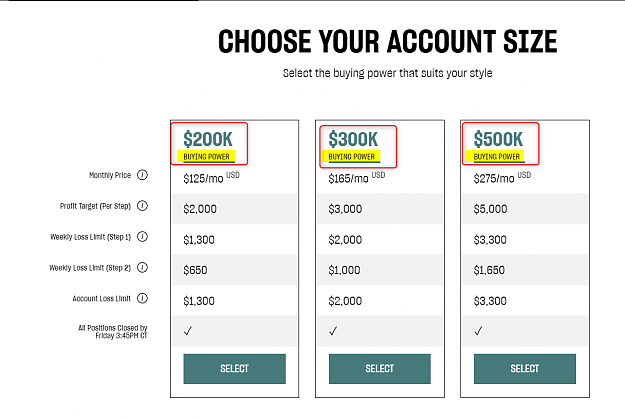
Task: Click the Choose Your Account Size heading
Action: tap(387, 41)
